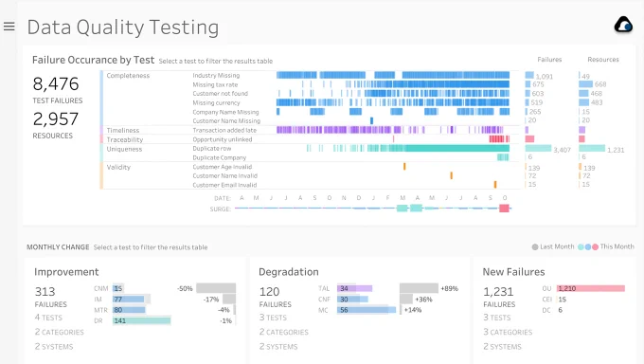Select the Missing currency test
Viewport: 644px width, 364px height.
216,102
